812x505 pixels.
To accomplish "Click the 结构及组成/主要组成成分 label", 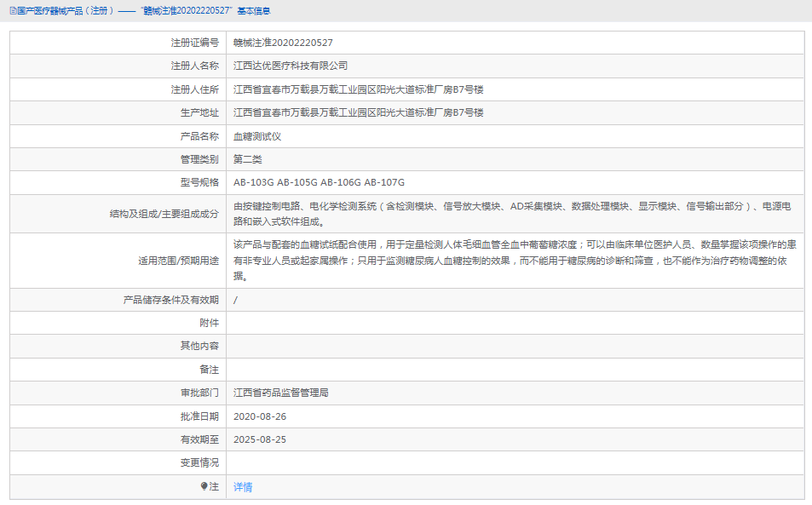I will [x=164, y=214].
